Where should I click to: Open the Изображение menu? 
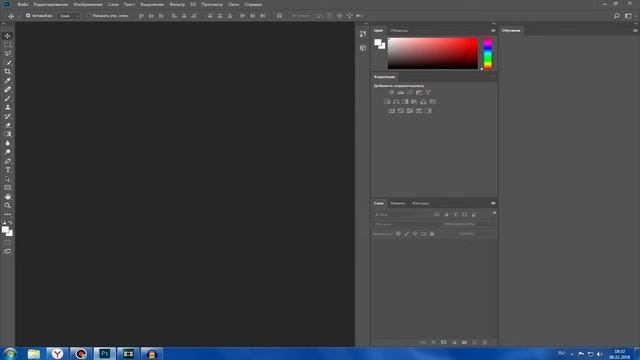[88, 4]
